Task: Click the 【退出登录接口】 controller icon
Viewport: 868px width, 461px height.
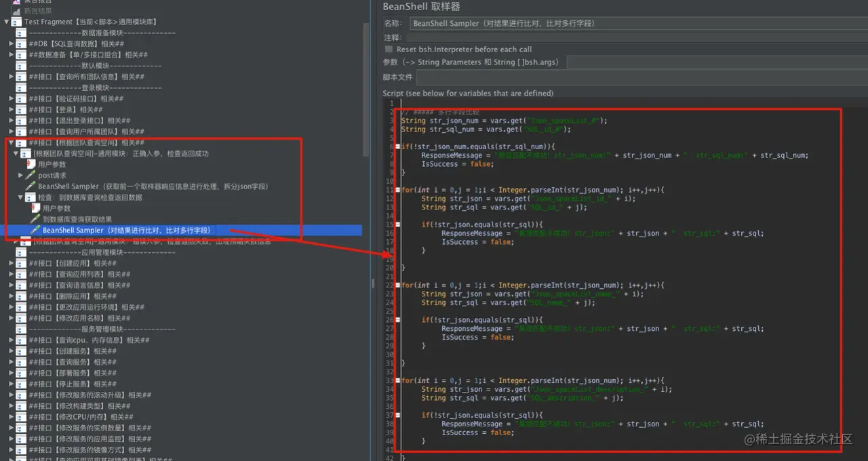Action: click(x=22, y=121)
